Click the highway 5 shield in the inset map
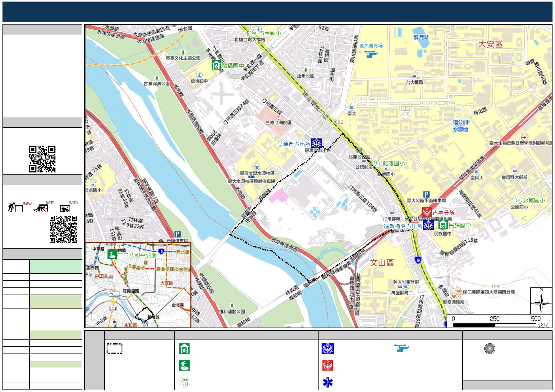555x392 pixels. coord(161,251)
